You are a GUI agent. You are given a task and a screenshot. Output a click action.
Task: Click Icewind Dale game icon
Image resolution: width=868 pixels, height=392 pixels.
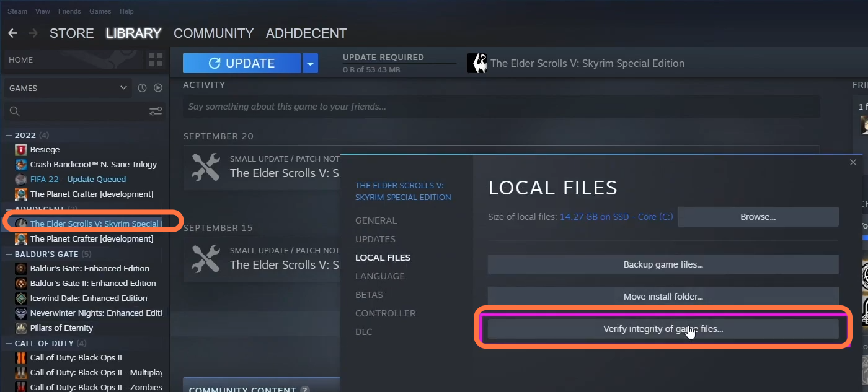(21, 298)
